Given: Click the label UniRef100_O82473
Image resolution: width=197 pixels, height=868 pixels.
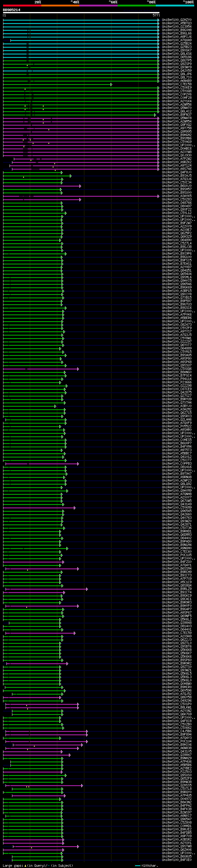Looking at the screenshot, I should click(177, 325).
